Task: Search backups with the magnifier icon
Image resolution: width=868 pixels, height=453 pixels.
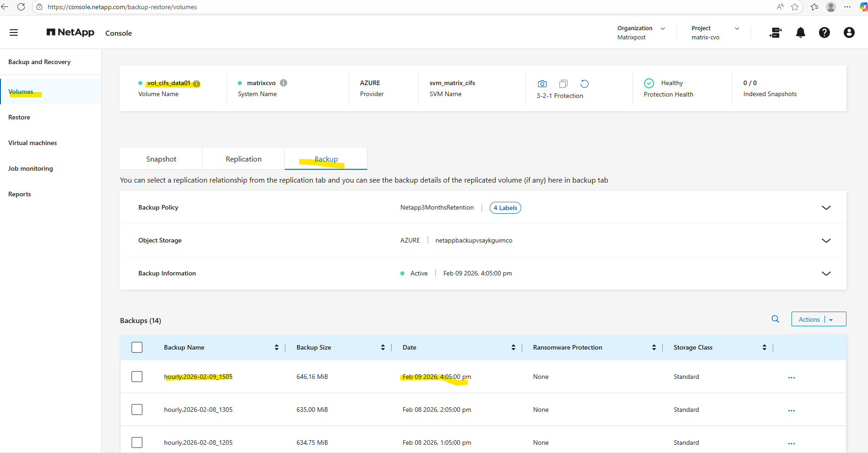Action: coord(775,319)
